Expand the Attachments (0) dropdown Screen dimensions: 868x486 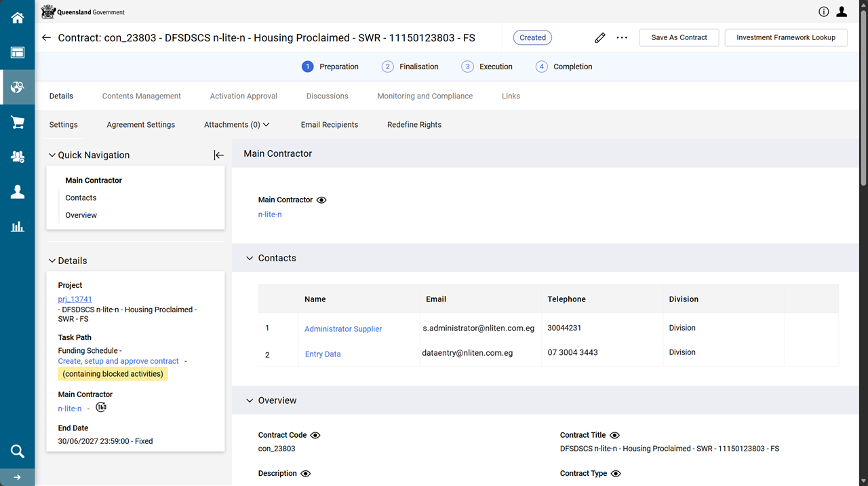coord(237,125)
